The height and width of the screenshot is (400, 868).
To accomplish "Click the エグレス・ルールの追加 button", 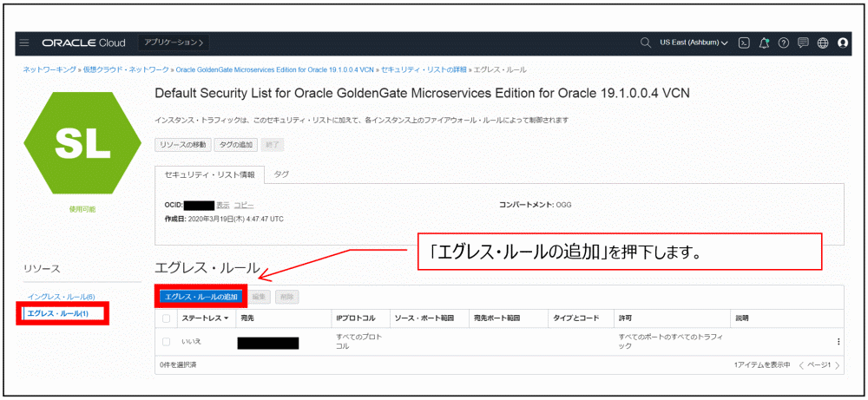I will tap(201, 297).
